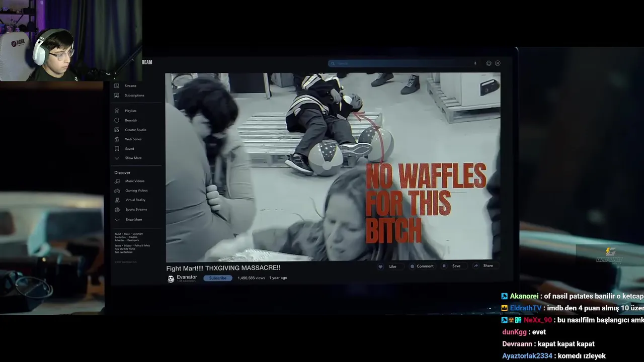The width and height of the screenshot is (644, 362).
Task: Open the Evanator channel name link
Action: pos(187,277)
